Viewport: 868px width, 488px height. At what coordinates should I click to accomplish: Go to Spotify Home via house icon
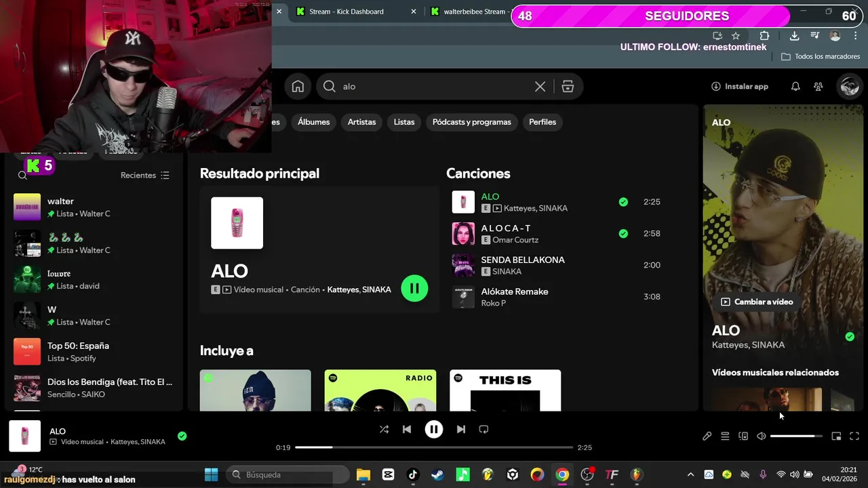pyautogui.click(x=298, y=86)
